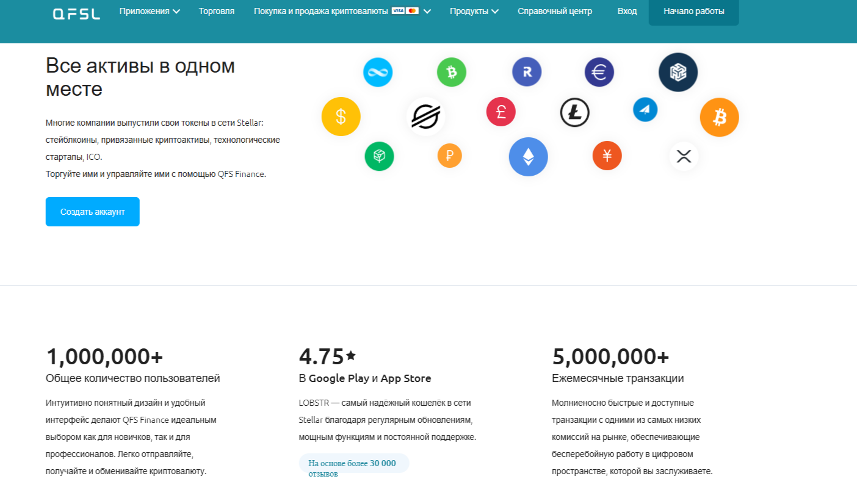Click the Начало работы button
The image size is (857, 504).
(x=693, y=12)
